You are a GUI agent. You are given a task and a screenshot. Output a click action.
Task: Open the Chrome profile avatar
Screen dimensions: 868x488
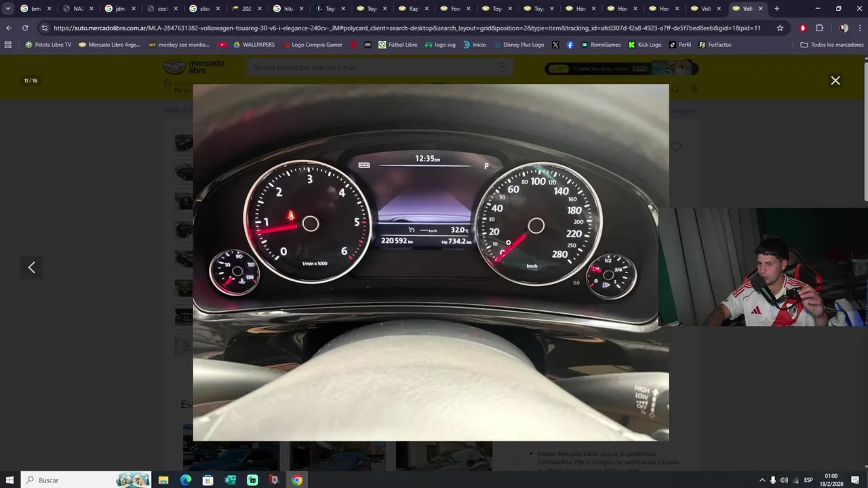coord(844,28)
